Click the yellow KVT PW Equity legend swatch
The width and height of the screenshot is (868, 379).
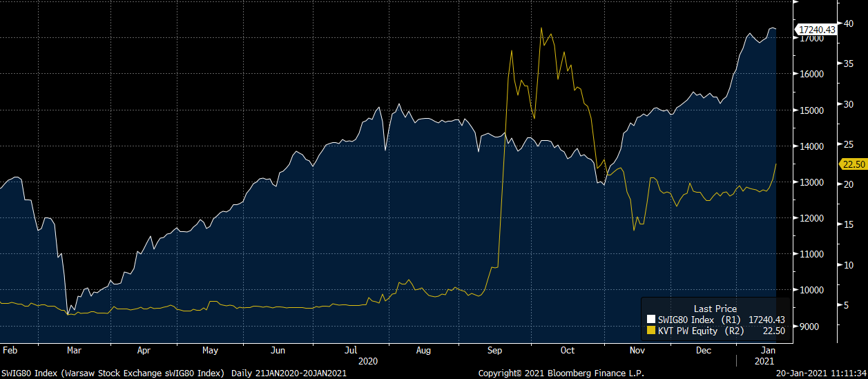[650, 331]
